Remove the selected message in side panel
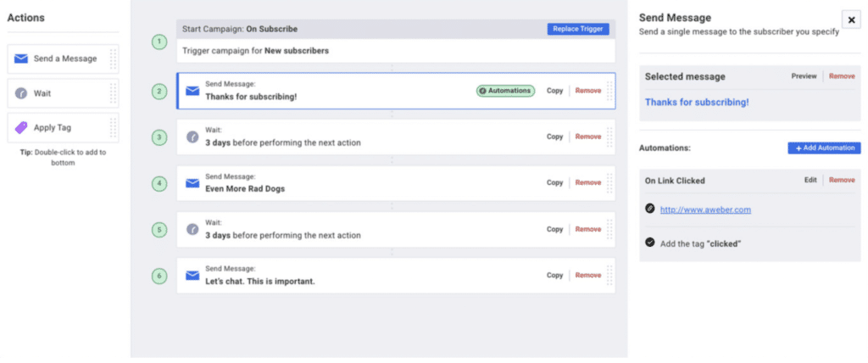Screen dimensions: 868x363 (x=842, y=76)
